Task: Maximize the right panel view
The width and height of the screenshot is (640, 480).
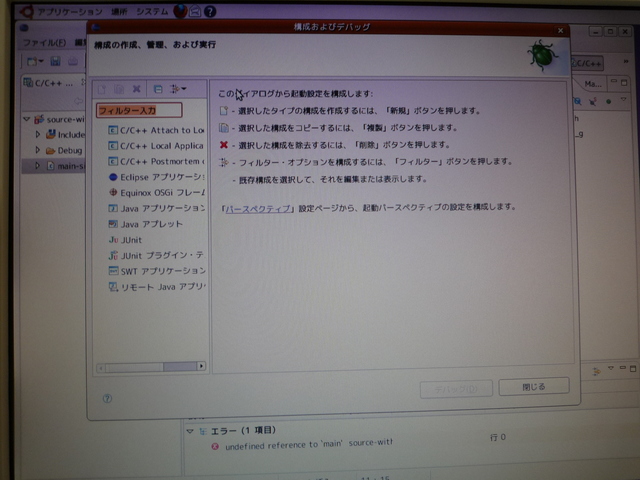Action: coord(624,82)
